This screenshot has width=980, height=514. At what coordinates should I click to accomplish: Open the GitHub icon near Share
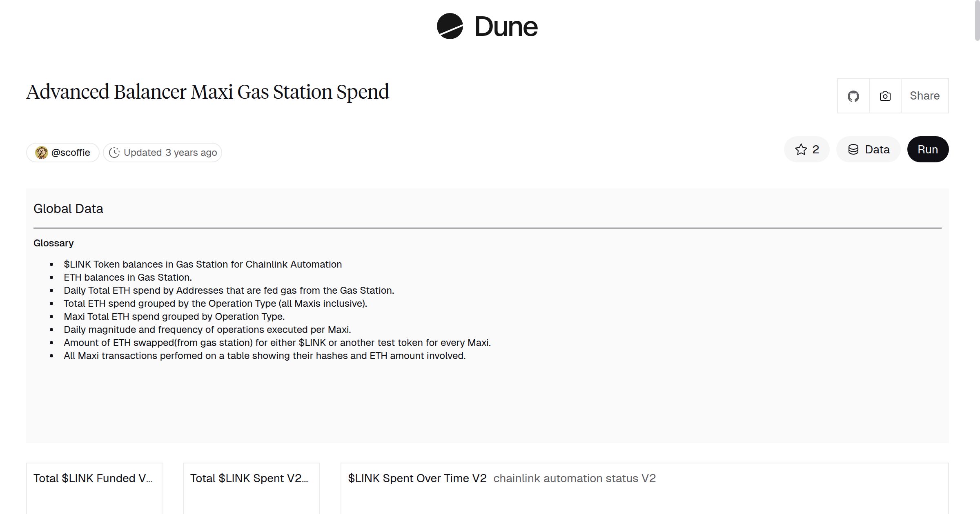[853, 96]
